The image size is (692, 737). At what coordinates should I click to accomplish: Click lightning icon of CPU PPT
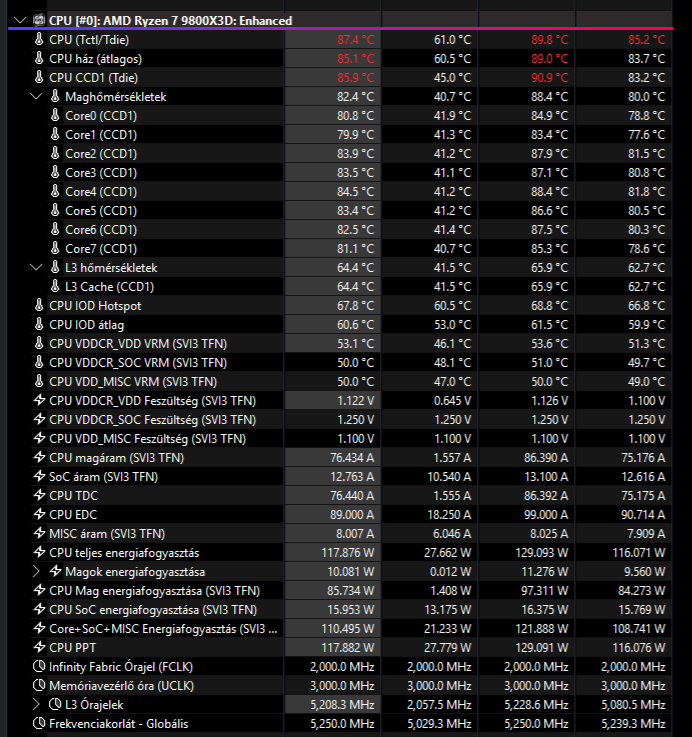pos(39,648)
